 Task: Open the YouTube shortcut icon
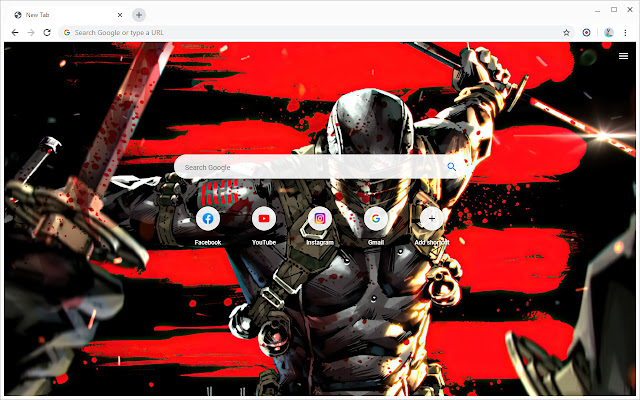pos(264,219)
